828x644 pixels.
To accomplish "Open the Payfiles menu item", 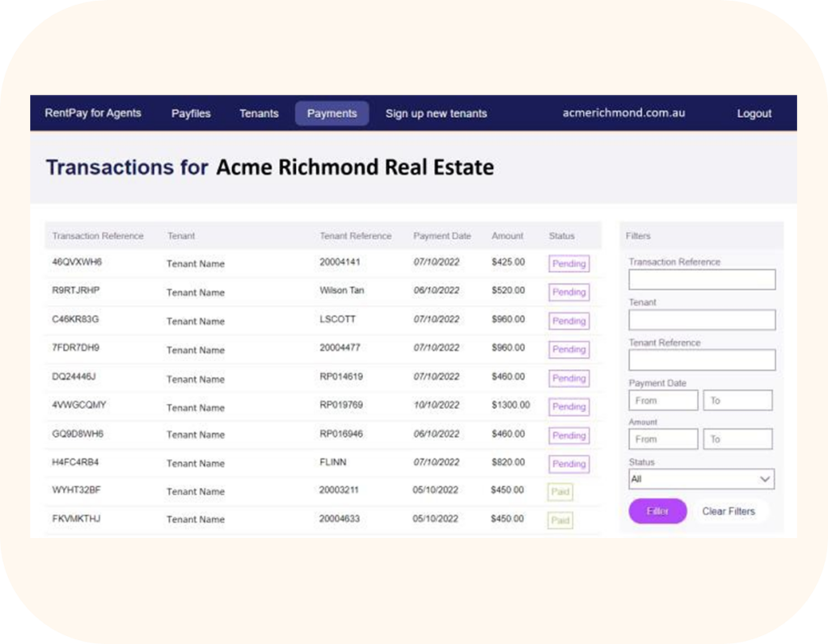I will (191, 113).
